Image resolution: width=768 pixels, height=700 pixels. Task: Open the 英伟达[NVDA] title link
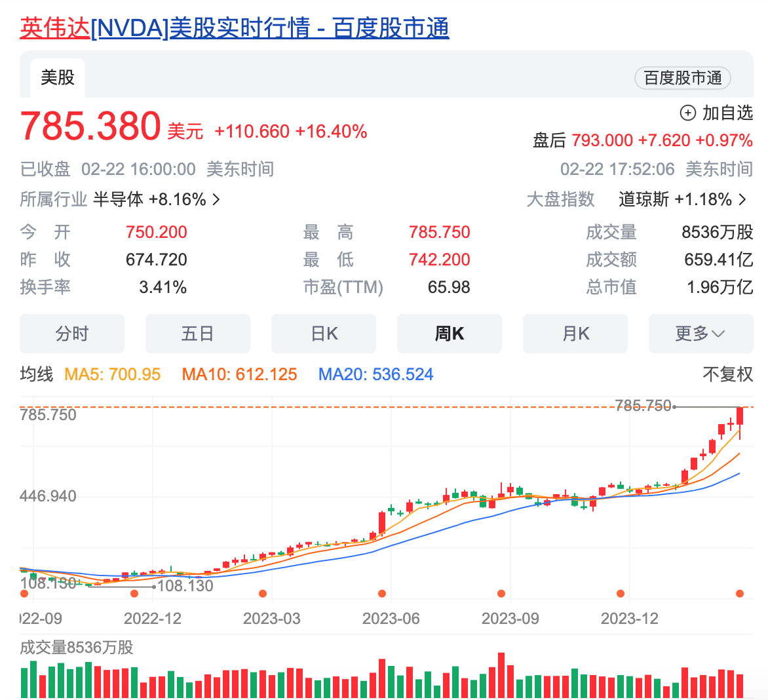234,28
